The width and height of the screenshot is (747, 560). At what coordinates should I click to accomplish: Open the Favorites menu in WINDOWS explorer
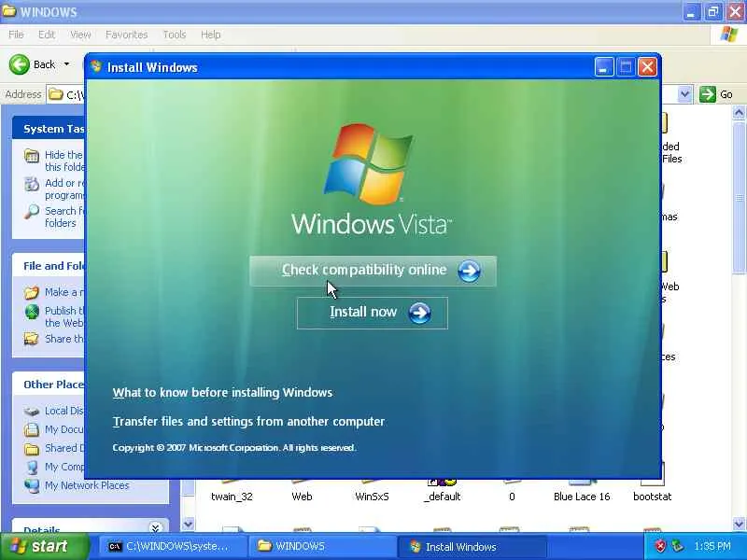click(x=126, y=35)
